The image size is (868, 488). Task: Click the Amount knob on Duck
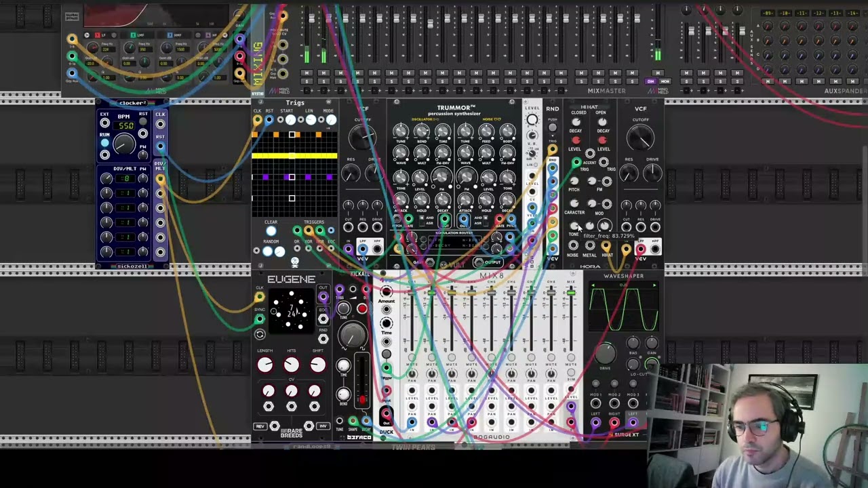pos(386,291)
